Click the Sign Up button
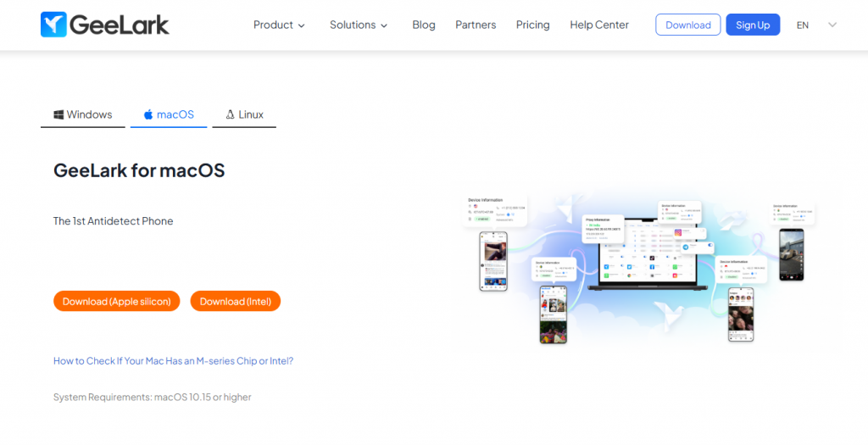The height and width of the screenshot is (445, 868). pos(753,25)
